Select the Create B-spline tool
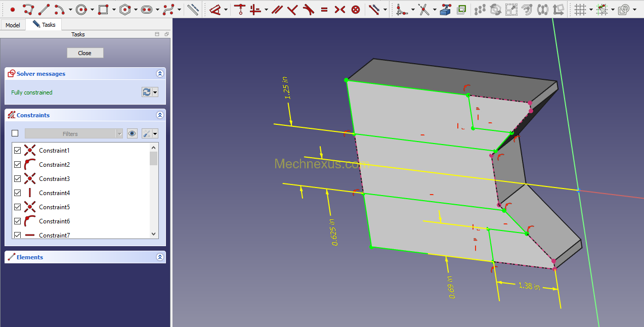Screen dimensions: 644x327 pos(169,9)
